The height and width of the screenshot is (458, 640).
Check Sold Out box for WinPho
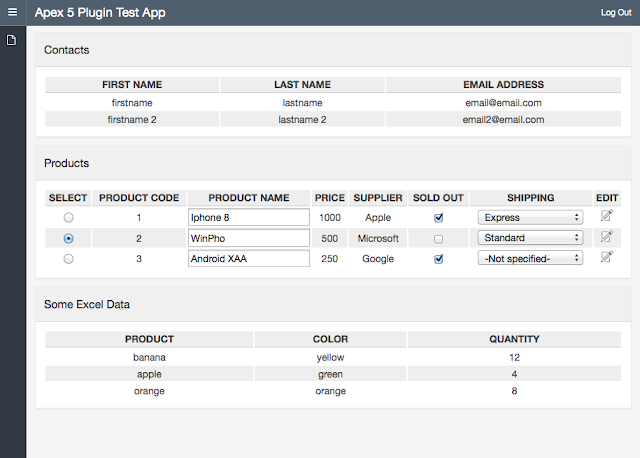pyautogui.click(x=438, y=239)
